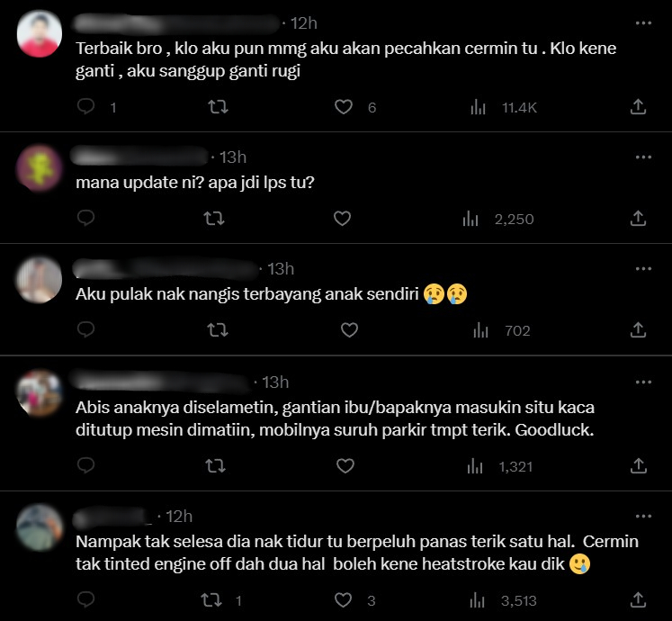Retweet the heatstroke tweet with 1 retweet
This screenshot has width=672, height=621.
[x=211, y=600]
